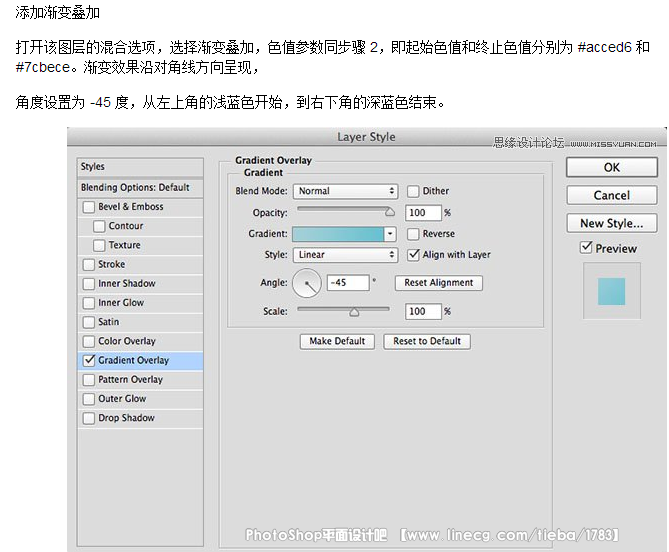Screen dimensions: 669x552
Task: Toggle the Reverse checkbox
Action: click(x=413, y=234)
